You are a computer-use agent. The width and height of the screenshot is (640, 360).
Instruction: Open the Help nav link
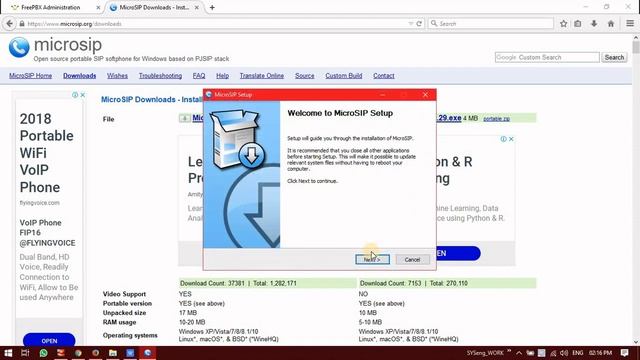(x=222, y=76)
